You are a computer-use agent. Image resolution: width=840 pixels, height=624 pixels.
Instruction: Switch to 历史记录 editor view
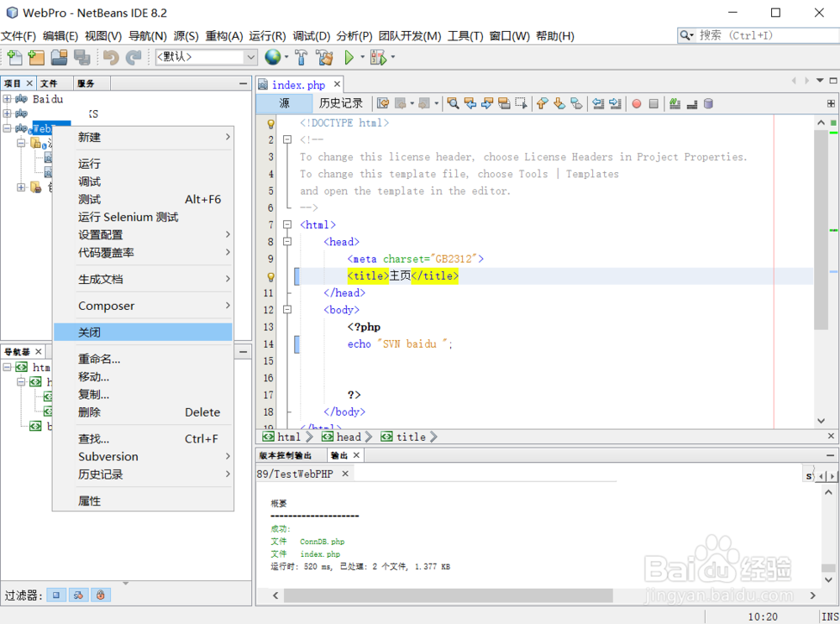coord(341,103)
